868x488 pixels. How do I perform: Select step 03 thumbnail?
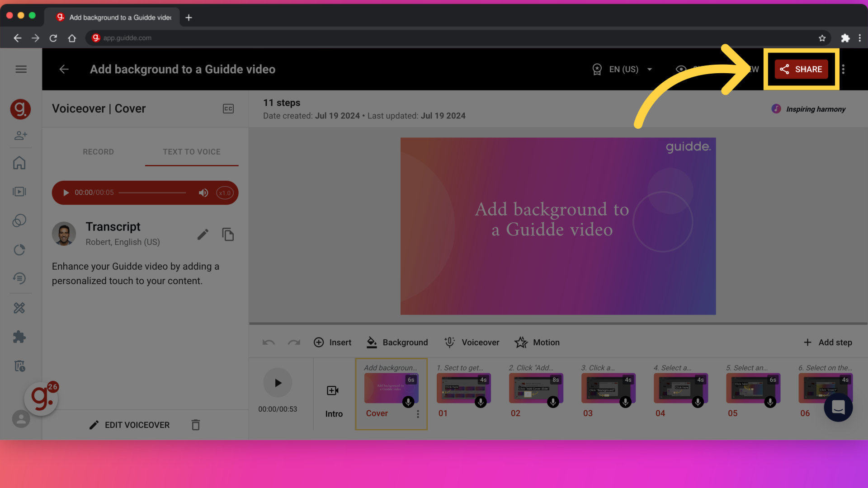(x=609, y=388)
